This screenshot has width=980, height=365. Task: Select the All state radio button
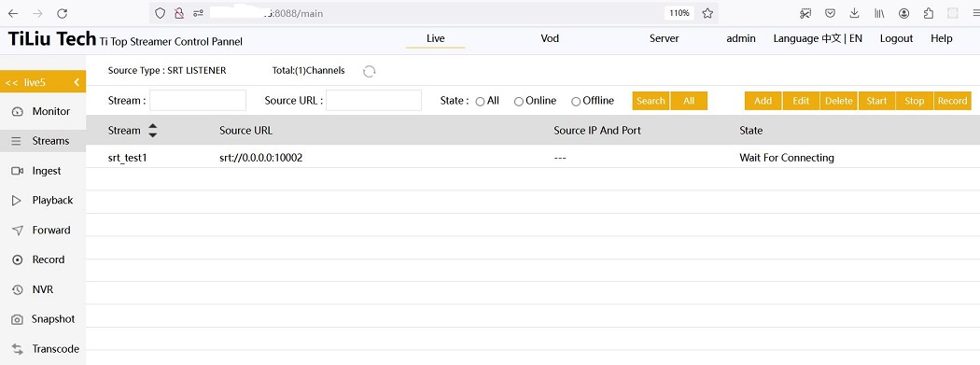coord(480,101)
